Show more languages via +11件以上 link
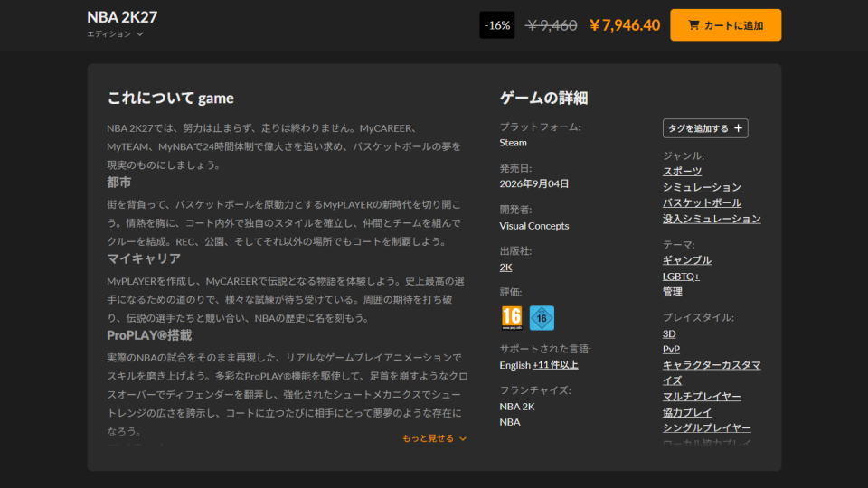 coord(555,365)
